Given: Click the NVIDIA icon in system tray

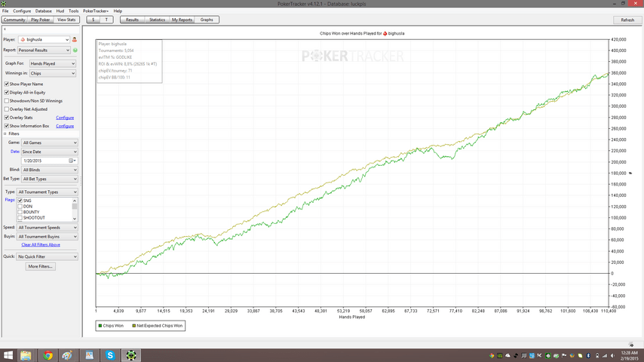Looking at the screenshot, I should [500, 355].
